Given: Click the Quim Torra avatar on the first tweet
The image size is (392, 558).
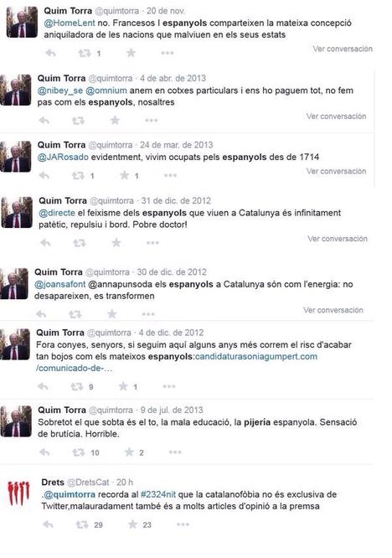Looking at the screenshot, I should point(22,22).
